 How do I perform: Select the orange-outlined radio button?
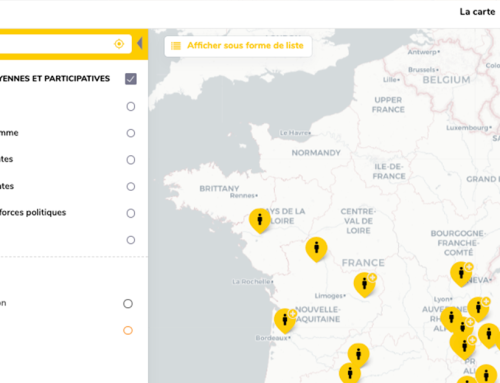pos(128,330)
